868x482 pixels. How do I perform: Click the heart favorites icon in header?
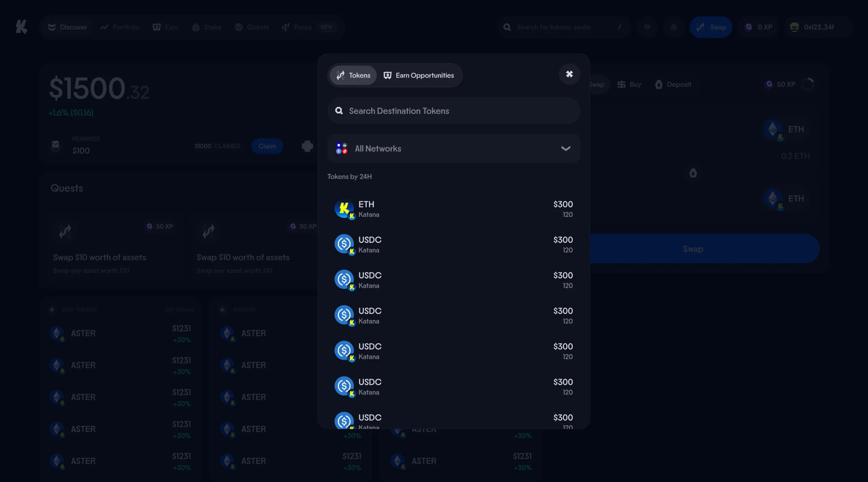click(x=647, y=27)
